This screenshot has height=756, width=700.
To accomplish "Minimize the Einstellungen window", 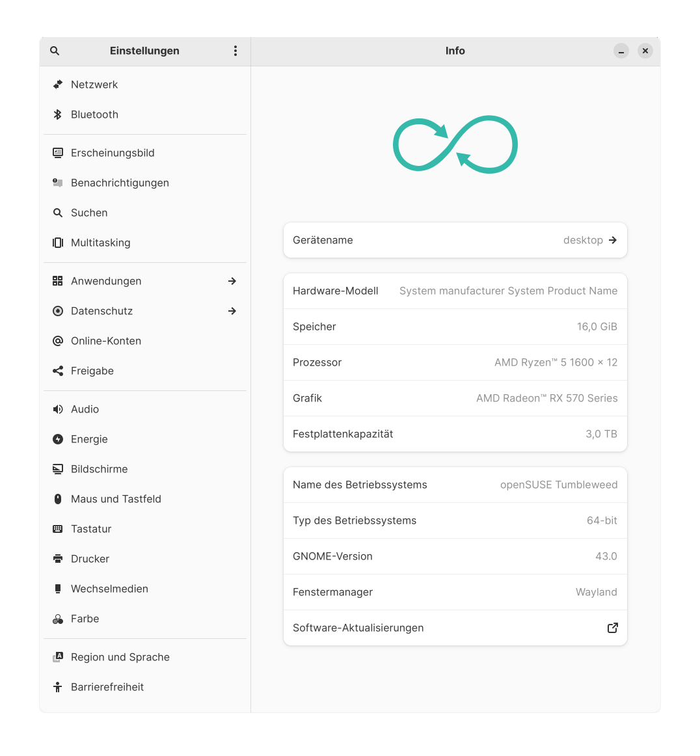I will tap(621, 51).
